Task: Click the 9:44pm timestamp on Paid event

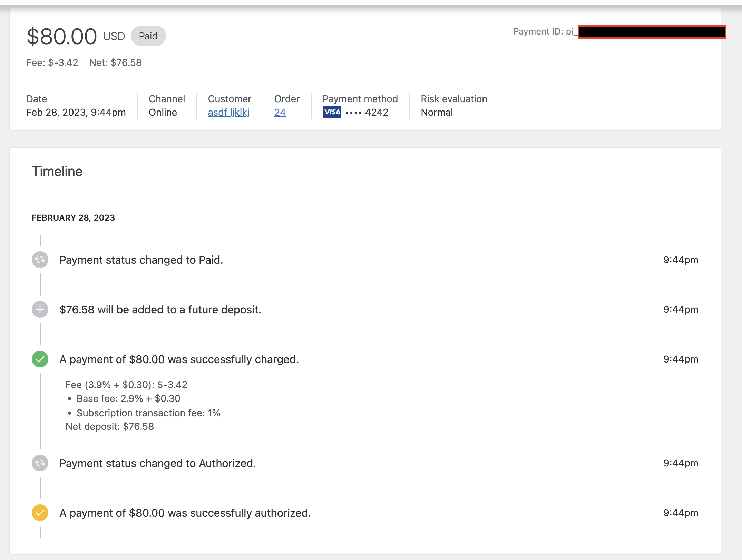Action: click(x=680, y=260)
